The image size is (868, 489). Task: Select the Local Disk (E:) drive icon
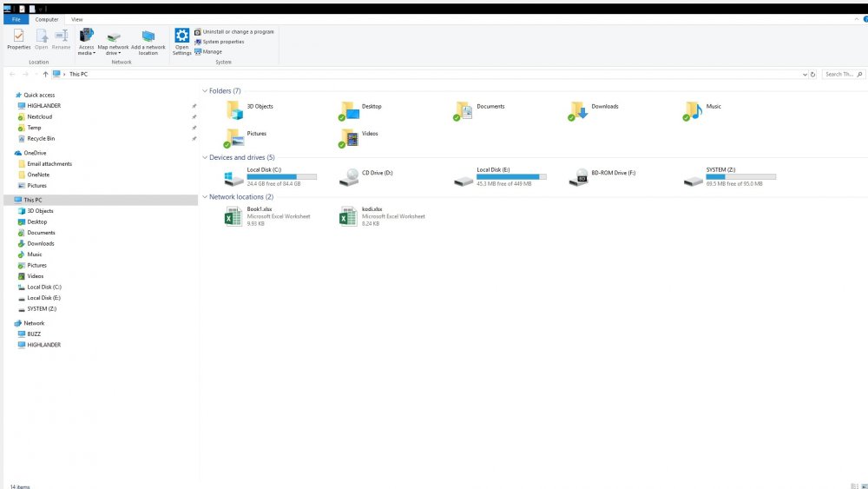[x=464, y=180]
